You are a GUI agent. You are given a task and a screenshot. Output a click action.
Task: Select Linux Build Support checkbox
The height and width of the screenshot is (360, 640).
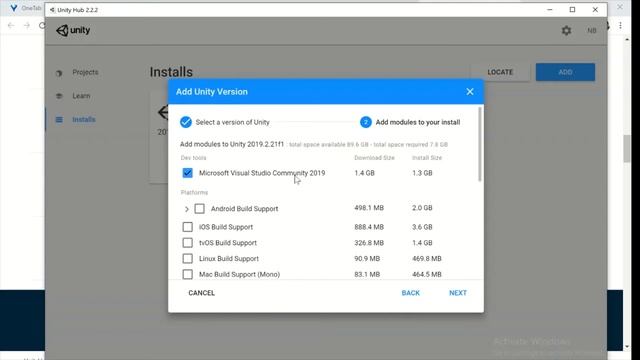coord(187,259)
